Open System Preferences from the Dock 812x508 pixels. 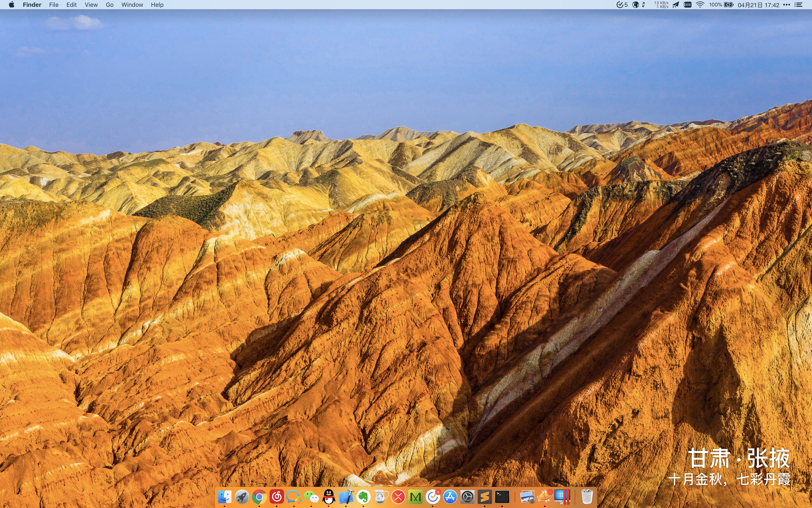[x=467, y=497]
